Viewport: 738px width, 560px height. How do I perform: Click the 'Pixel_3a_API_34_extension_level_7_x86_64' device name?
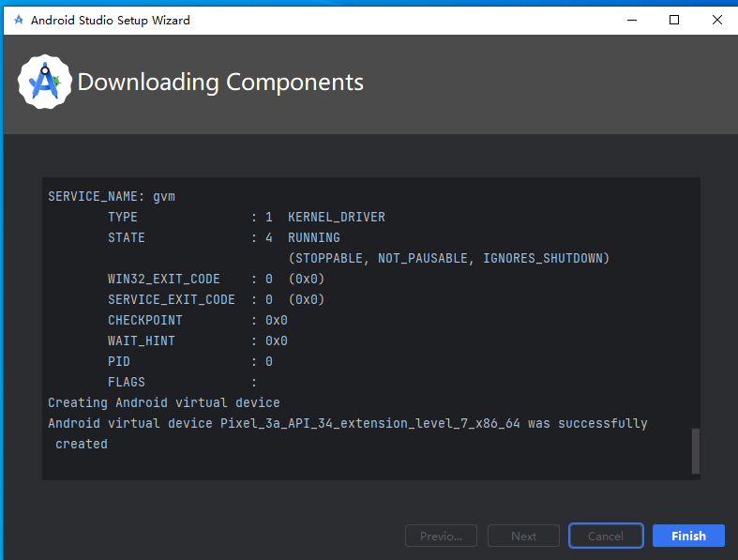pos(370,423)
